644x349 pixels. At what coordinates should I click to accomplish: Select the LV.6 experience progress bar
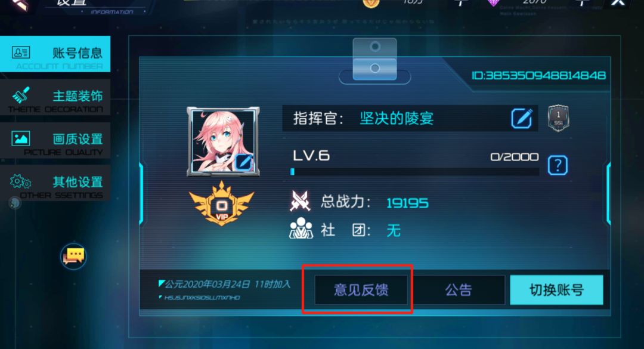414,172
